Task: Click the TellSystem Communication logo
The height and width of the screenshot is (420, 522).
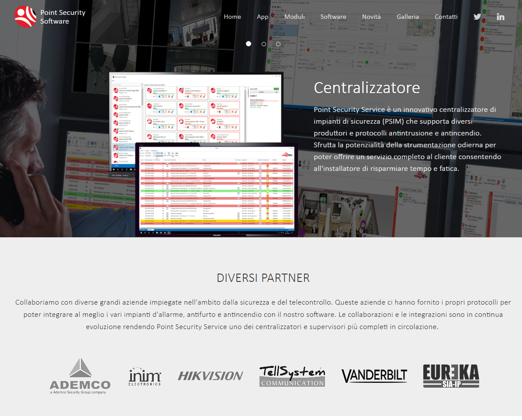Action: [x=292, y=376]
